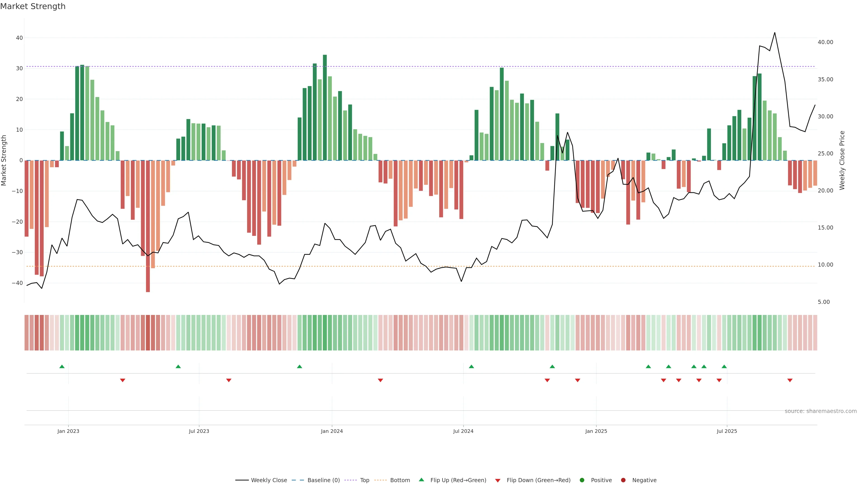The width and height of the screenshot is (868, 488).
Task: Click the Weekly Close Price axis title
Action: pyautogui.click(x=842, y=160)
